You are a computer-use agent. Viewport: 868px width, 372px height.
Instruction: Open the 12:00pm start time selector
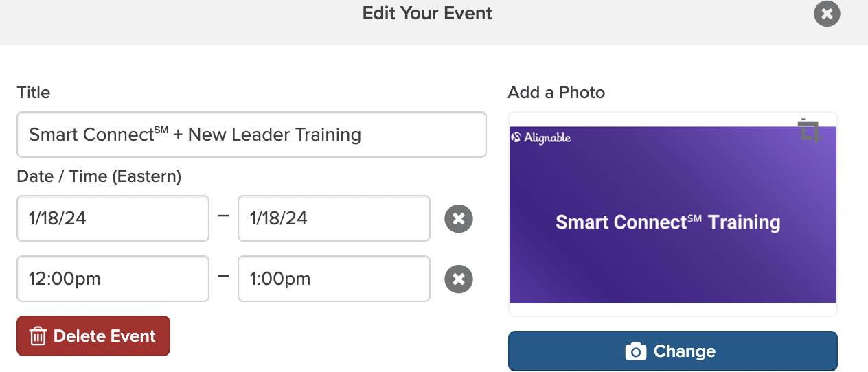click(x=113, y=279)
